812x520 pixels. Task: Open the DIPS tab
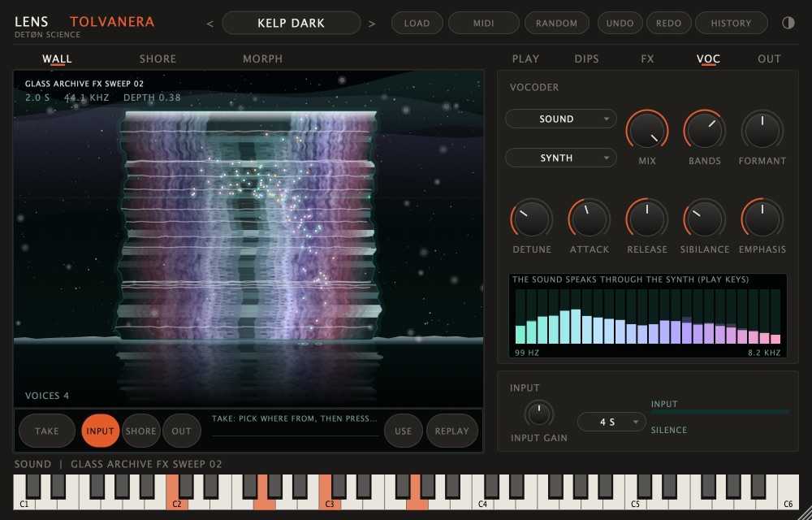pyautogui.click(x=587, y=58)
